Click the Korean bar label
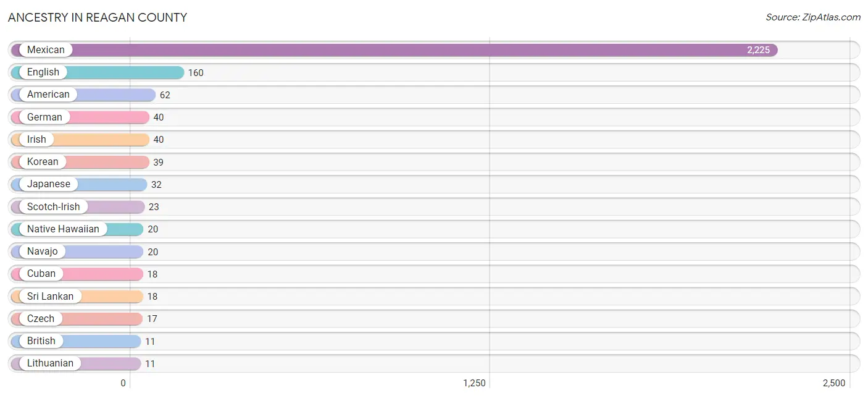Image resolution: width=868 pixels, height=398 pixels. [43, 162]
